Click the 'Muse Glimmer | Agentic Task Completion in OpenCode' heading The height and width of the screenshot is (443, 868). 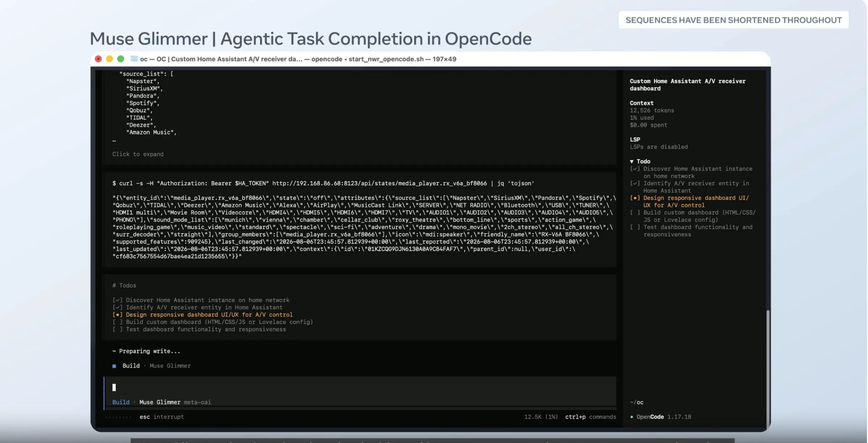(x=311, y=39)
